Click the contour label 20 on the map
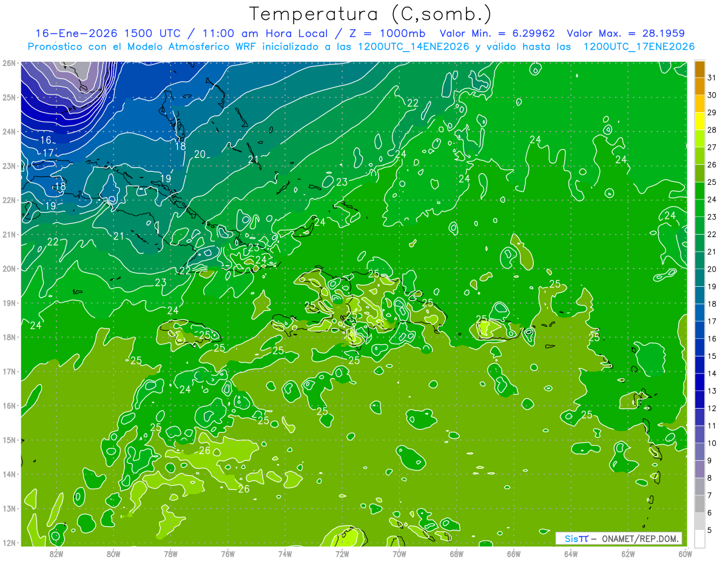The image size is (728, 562). point(200,155)
